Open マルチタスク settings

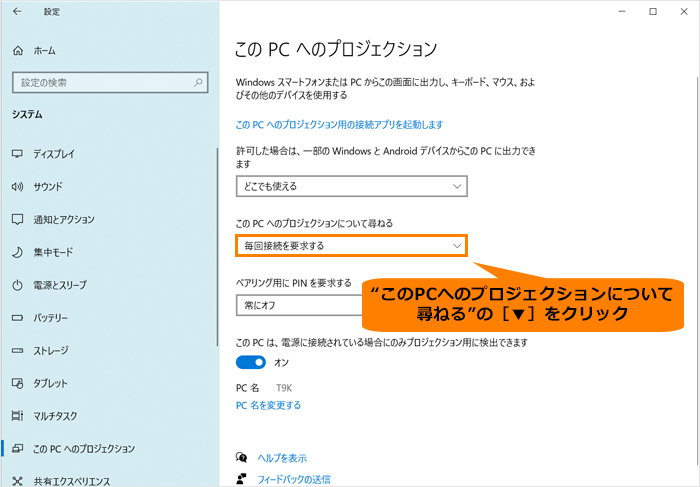click(x=55, y=416)
